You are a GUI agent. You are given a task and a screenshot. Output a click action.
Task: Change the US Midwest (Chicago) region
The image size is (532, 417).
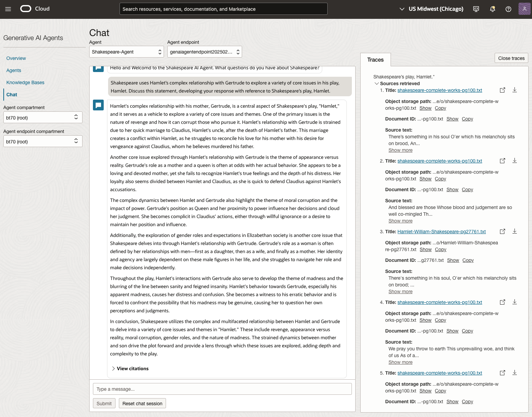click(x=431, y=9)
